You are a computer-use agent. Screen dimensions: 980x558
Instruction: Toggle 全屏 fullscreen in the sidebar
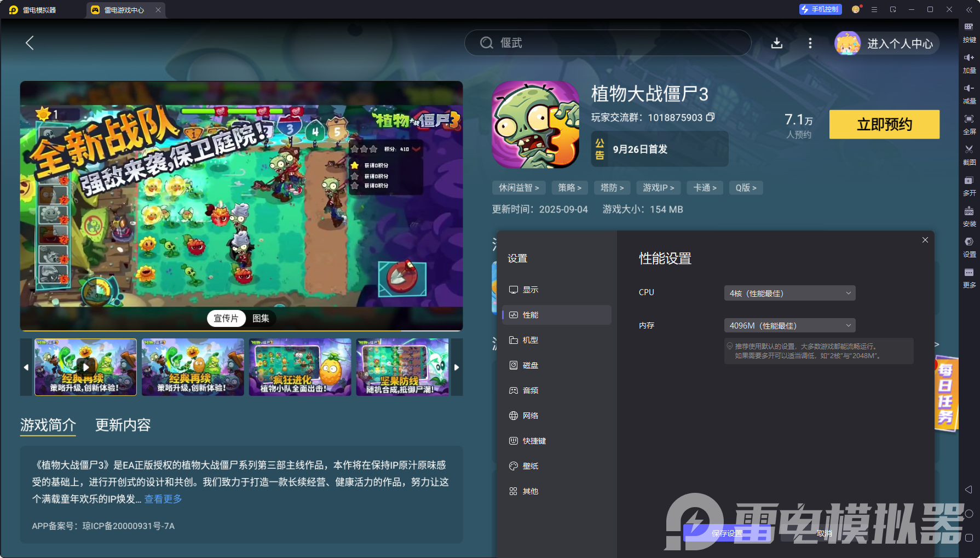click(x=969, y=125)
